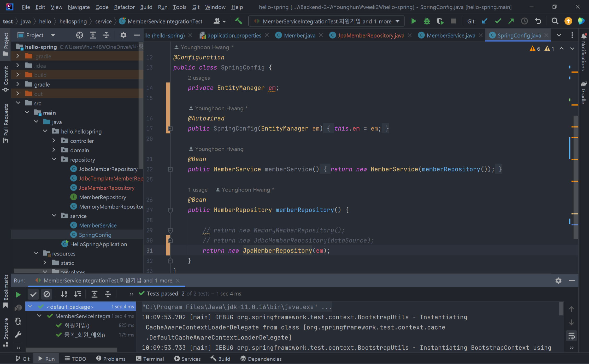Rerun failed tests in Run panel
The image size is (589, 364).
pos(18,308)
